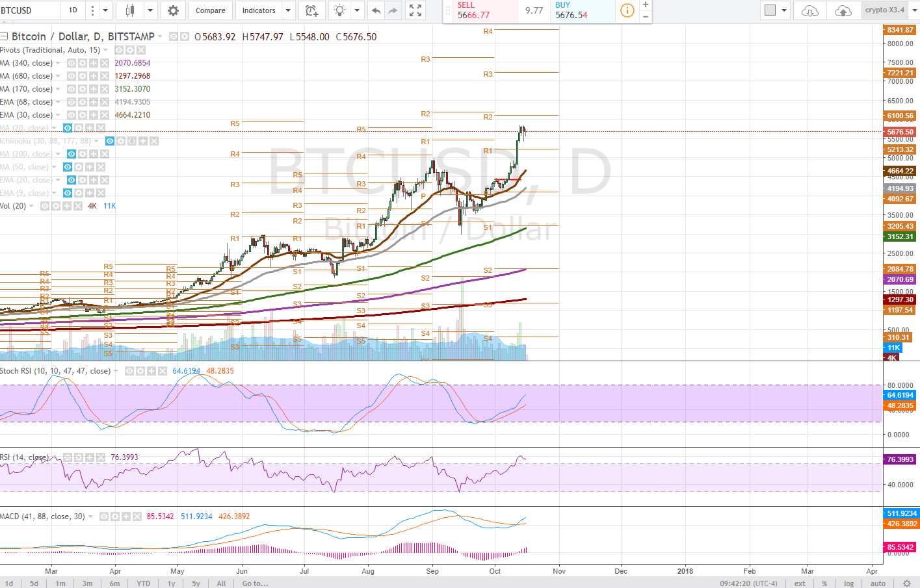Show the hidden MA (200, close) indicator
This screenshot has width=920, height=588.
(72, 154)
